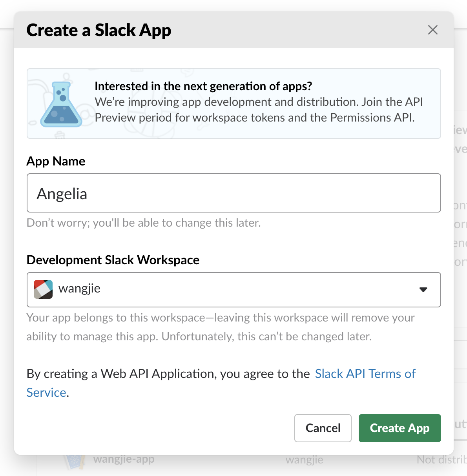Click the wangjie workspace logo icon
This screenshot has width=467, height=476.
pos(43,289)
